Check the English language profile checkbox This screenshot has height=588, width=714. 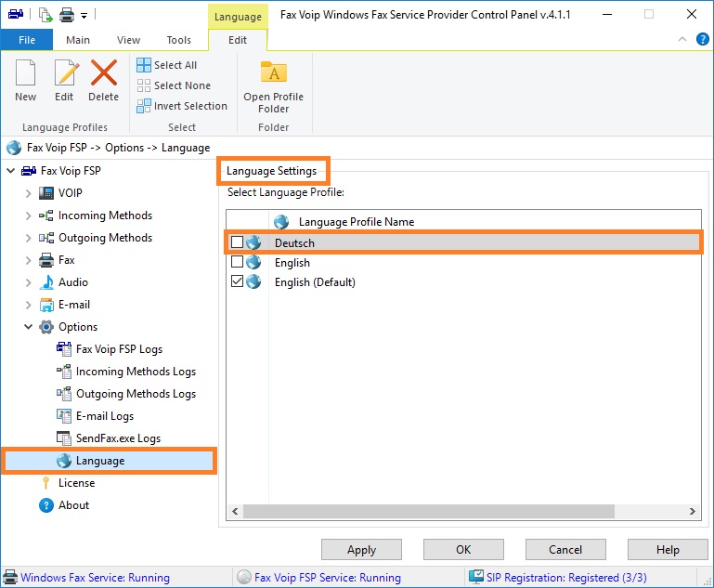[x=237, y=262]
